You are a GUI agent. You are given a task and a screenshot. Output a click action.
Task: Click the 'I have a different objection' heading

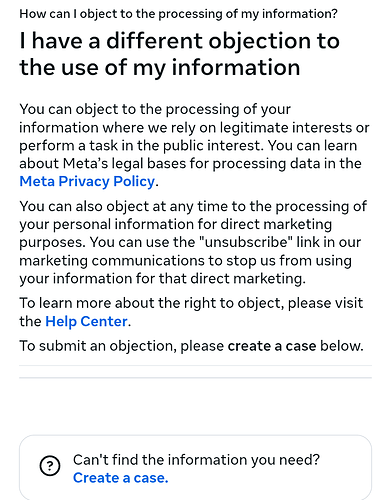click(179, 54)
